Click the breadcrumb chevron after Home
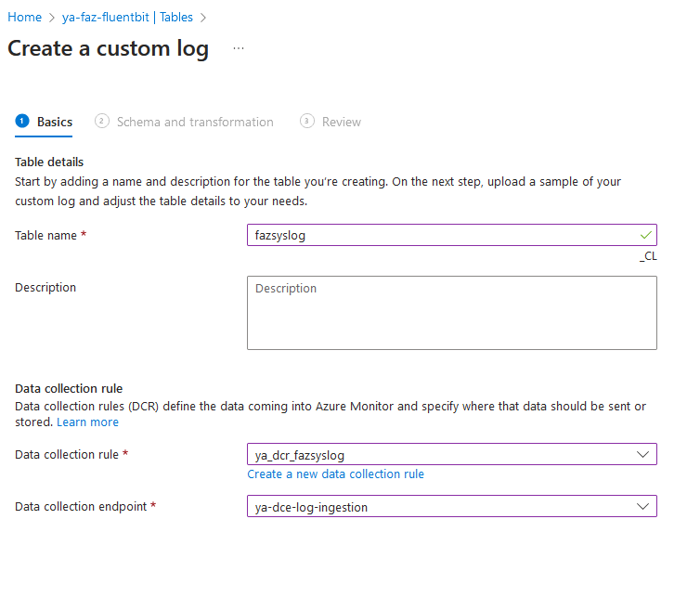Viewport: 700px width, 597px height. point(52,17)
